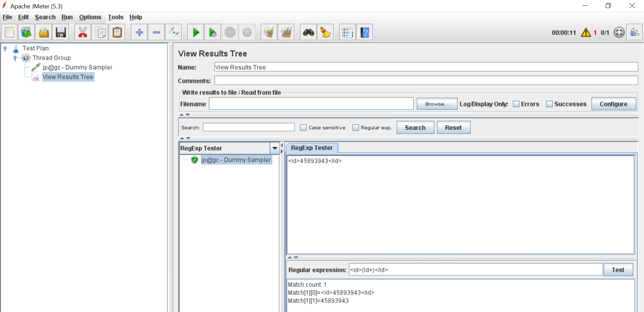Open the Run menu
This screenshot has height=312, width=644.
point(67,17)
